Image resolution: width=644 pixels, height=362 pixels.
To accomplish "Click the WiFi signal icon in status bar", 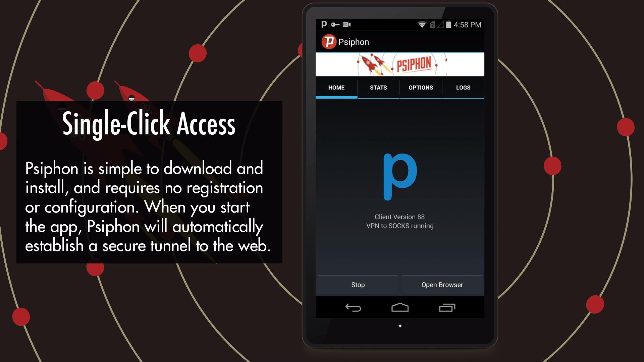I will click(x=422, y=24).
